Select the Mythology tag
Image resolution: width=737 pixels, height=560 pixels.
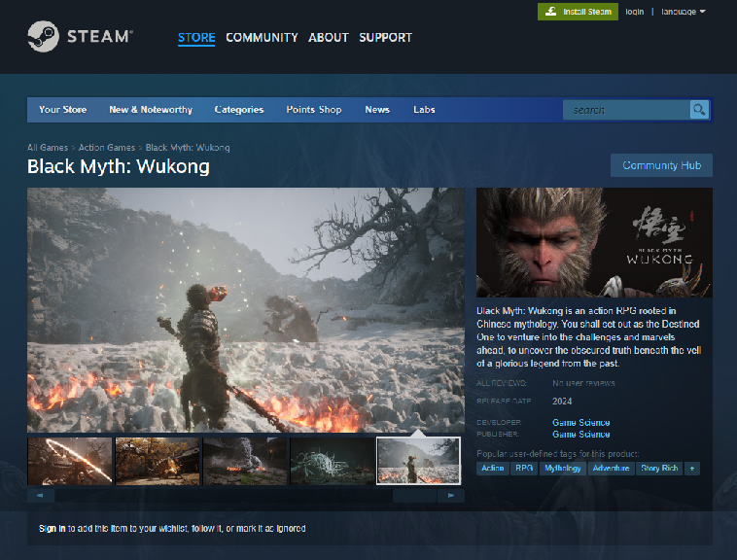tap(563, 469)
